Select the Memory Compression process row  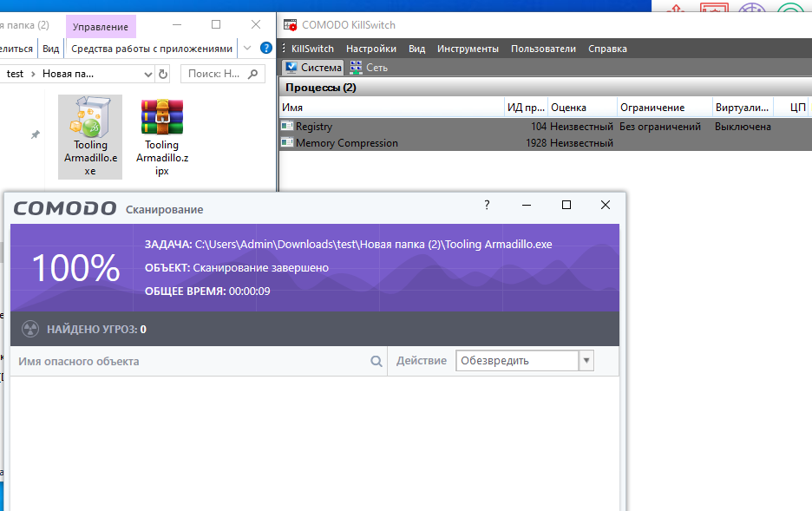(546, 143)
